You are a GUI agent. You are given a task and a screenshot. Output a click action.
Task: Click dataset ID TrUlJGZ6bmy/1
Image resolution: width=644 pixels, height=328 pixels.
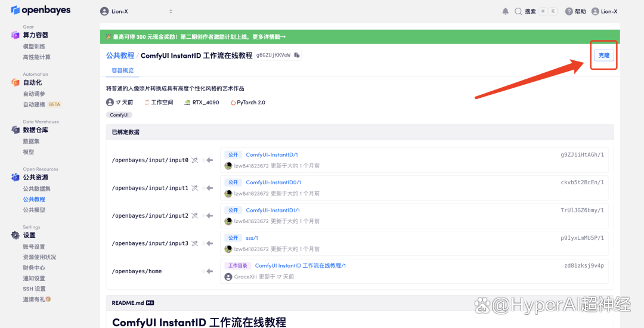point(582,210)
